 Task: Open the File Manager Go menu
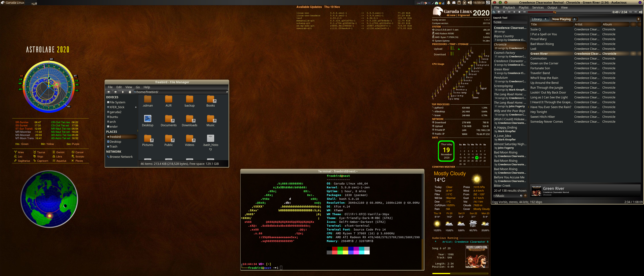click(138, 87)
